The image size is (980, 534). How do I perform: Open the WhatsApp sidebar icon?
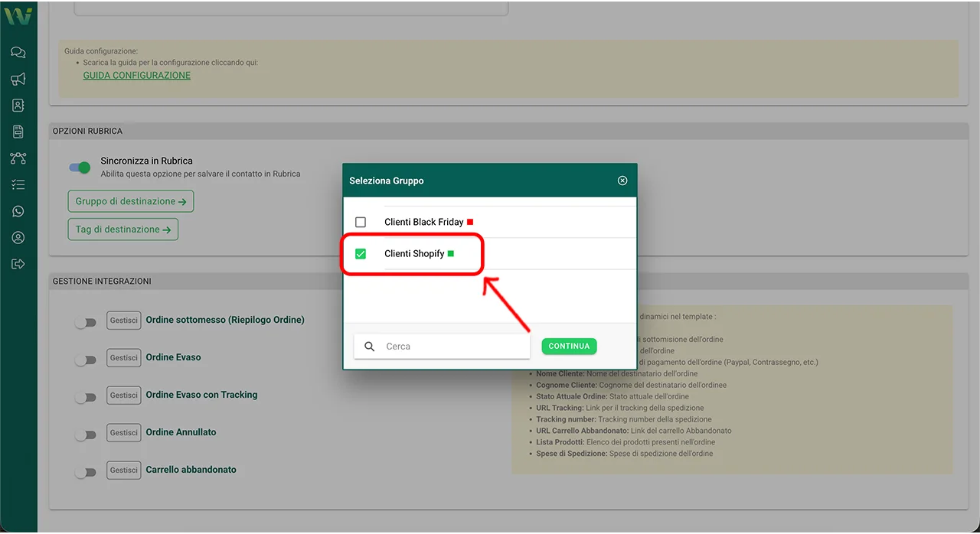[18, 211]
